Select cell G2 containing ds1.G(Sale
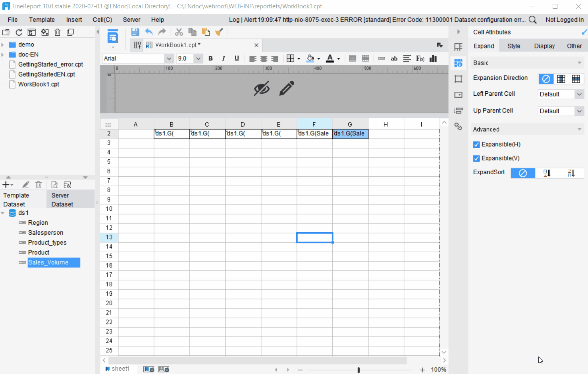 pos(350,134)
